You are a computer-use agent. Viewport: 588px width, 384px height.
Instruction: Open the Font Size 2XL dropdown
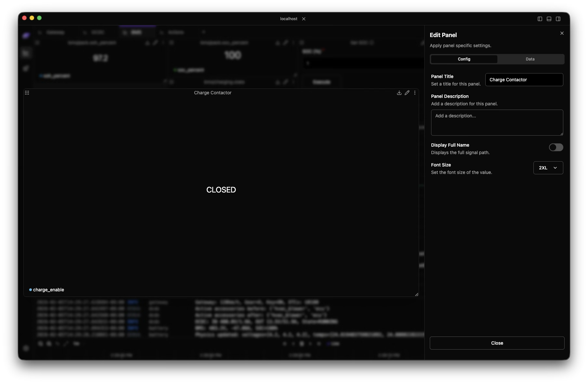tap(548, 168)
